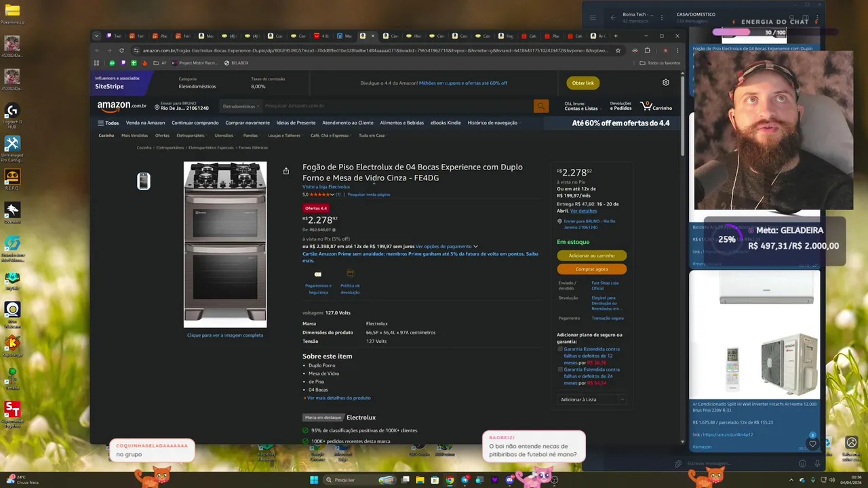Open the Eletrodomésticos search category dropdown
The height and width of the screenshot is (488, 868).
click(x=241, y=106)
